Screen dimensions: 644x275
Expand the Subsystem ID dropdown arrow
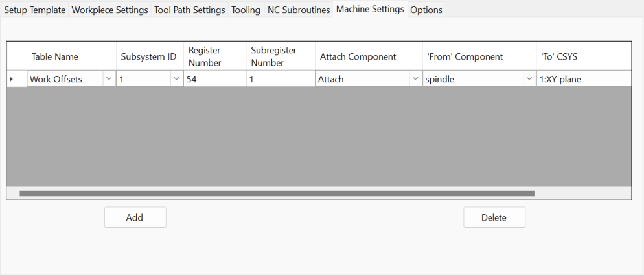click(x=177, y=79)
